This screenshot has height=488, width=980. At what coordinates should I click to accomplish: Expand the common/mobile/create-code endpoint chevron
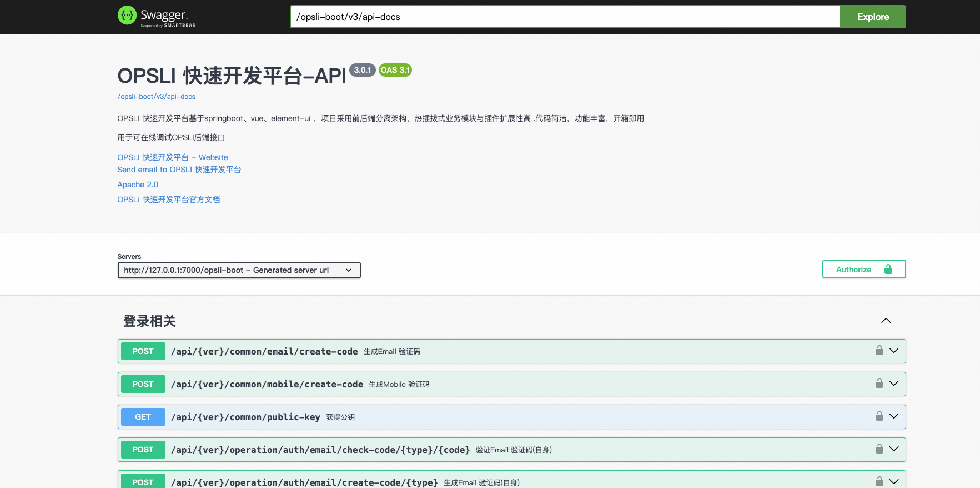click(x=894, y=384)
